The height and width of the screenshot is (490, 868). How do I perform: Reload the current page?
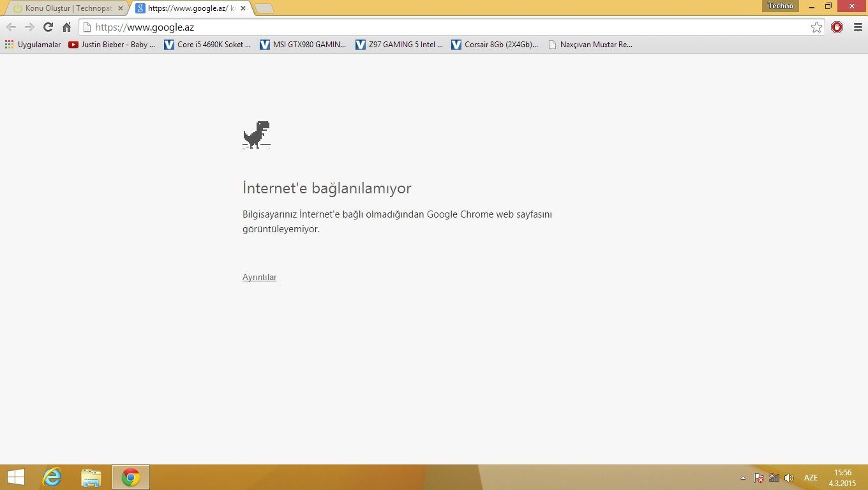[48, 27]
